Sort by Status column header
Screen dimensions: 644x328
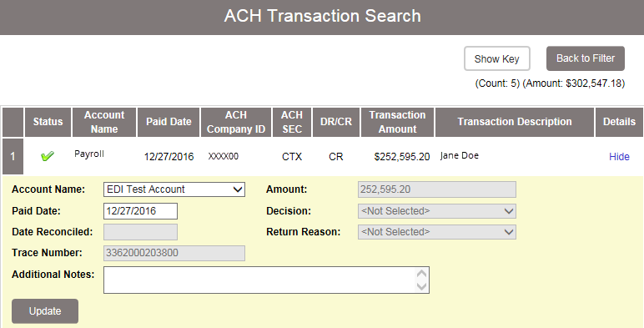click(x=48, y=122)
